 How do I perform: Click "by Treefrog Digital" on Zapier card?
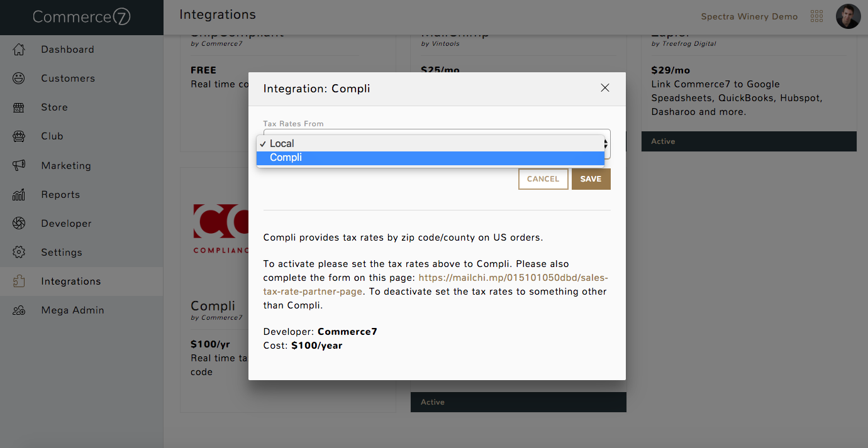tap(684, 44)
